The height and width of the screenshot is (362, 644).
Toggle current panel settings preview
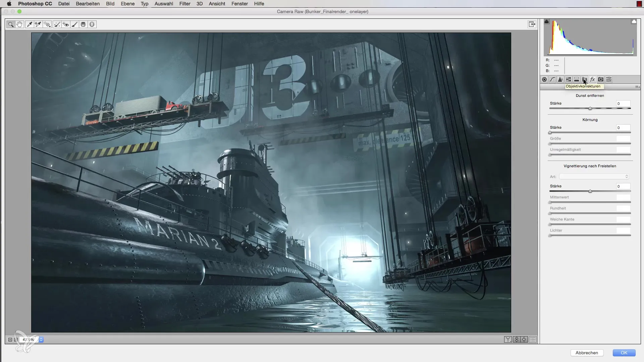point(533,340)
